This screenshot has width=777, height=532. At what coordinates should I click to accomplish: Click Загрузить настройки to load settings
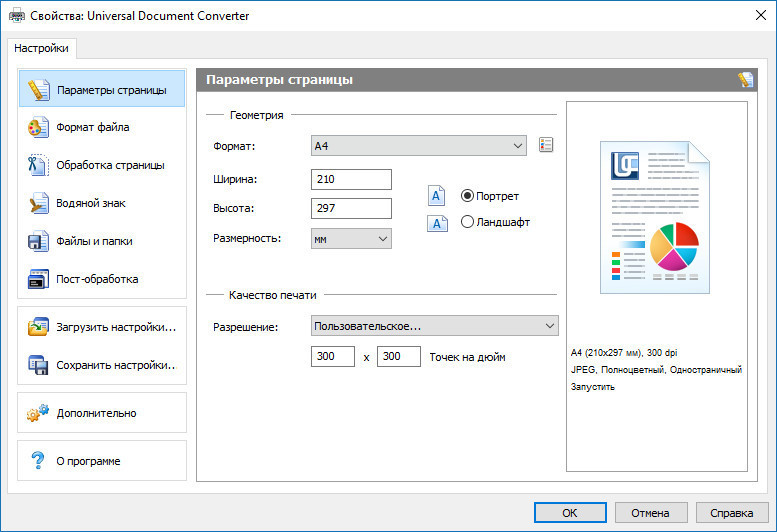click(x=102, y=327)
